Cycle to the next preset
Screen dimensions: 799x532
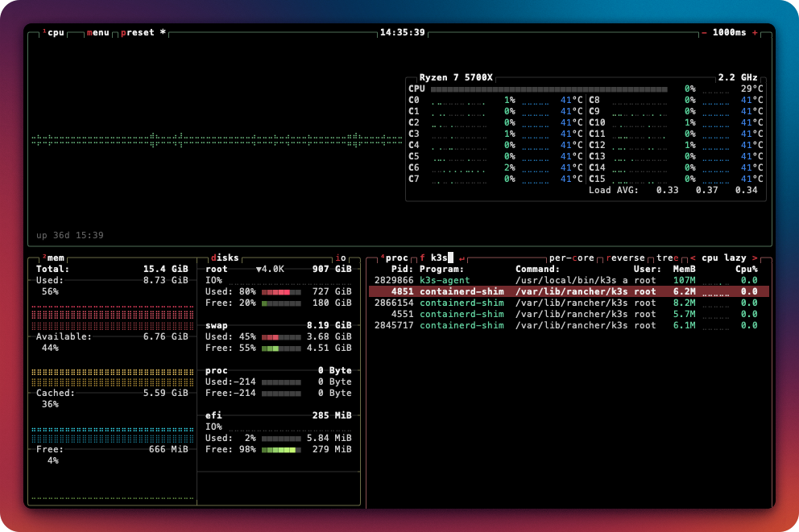(x=143, y=32)
